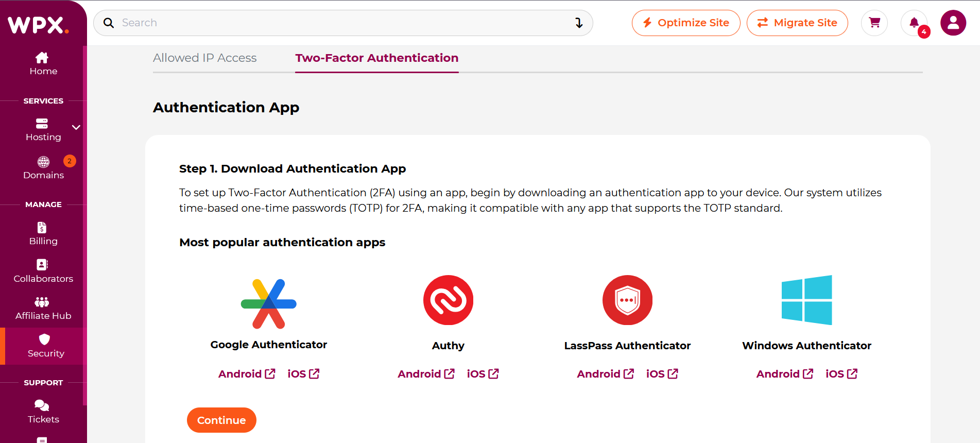
Task: Go to Billing section
Action: (x=43, y=234)
